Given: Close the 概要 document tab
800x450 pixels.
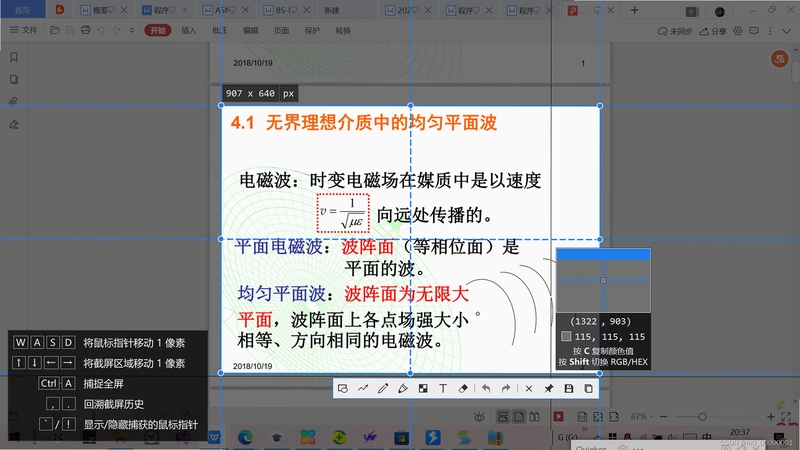Looking at the screenshot, I should (124, 10).
